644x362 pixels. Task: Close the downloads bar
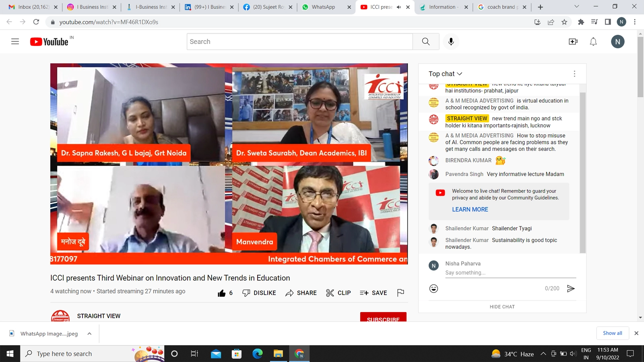click(636, 333)
